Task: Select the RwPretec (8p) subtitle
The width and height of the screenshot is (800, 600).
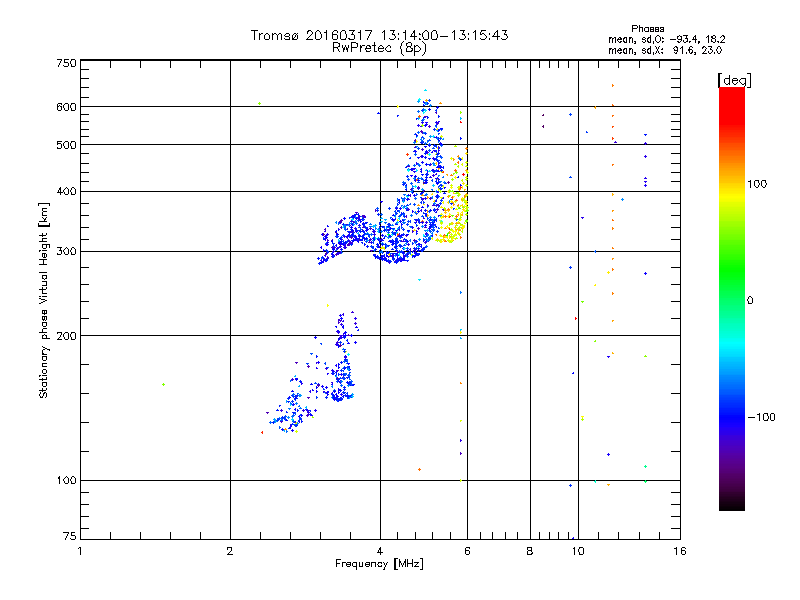Action: 379,48
